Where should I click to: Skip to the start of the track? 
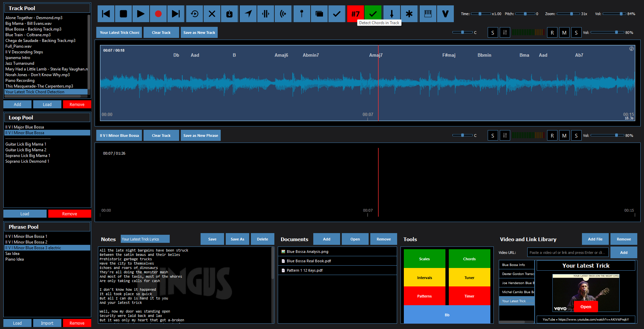[106, 14]
